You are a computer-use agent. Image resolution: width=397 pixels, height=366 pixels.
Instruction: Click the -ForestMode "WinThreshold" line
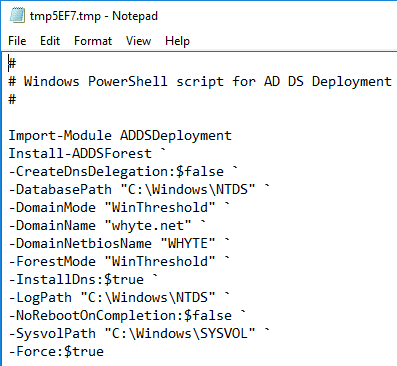(119, 261)
